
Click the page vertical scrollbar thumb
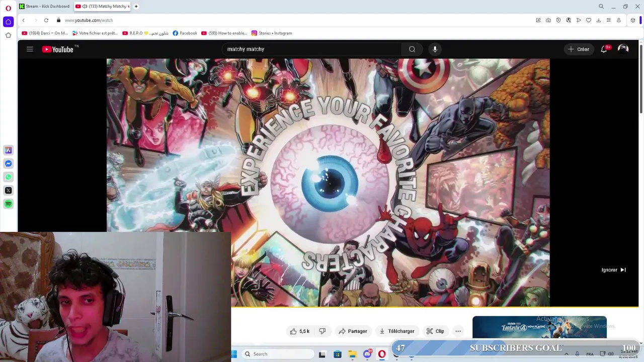coord(640,79)
